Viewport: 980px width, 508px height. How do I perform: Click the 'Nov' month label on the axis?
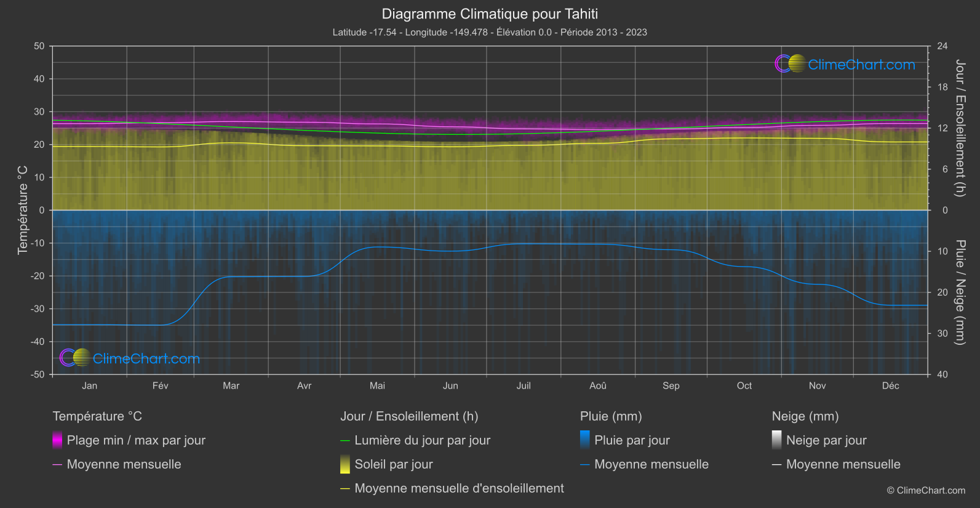pos(818,385)
